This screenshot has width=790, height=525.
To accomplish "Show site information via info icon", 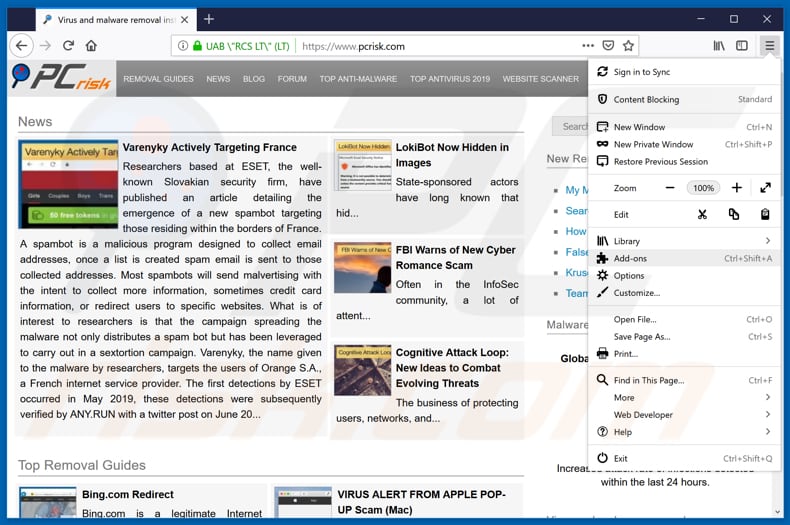I will pos(183,46).
